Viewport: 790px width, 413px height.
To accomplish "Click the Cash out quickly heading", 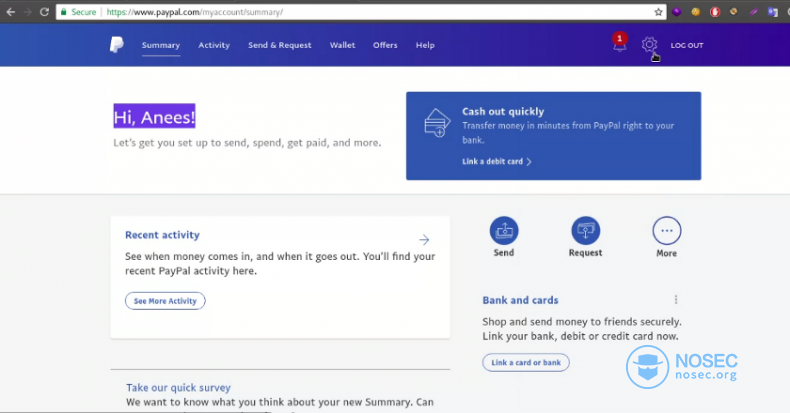I will click(x=503, y=111).
